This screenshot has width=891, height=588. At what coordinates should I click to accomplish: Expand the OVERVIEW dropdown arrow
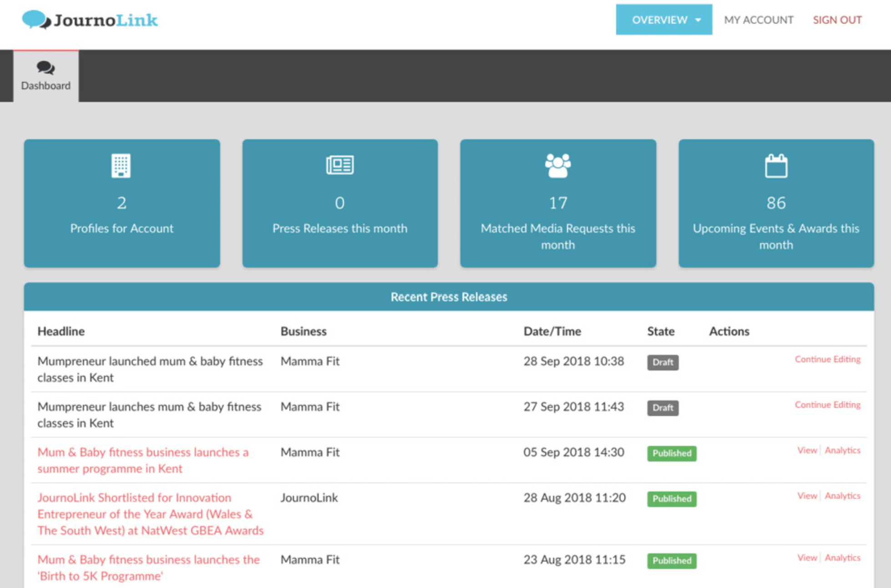pyautogui.click(x=698, y=20)
